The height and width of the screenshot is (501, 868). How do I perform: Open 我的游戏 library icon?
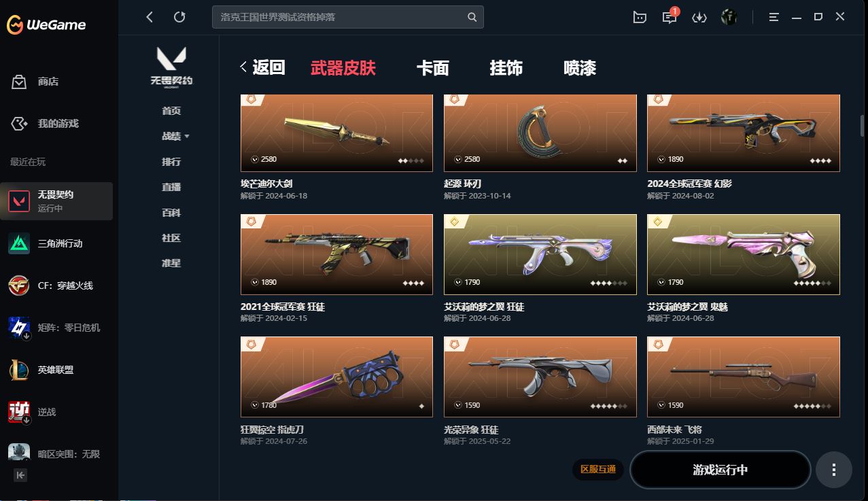tap(19, 124)
